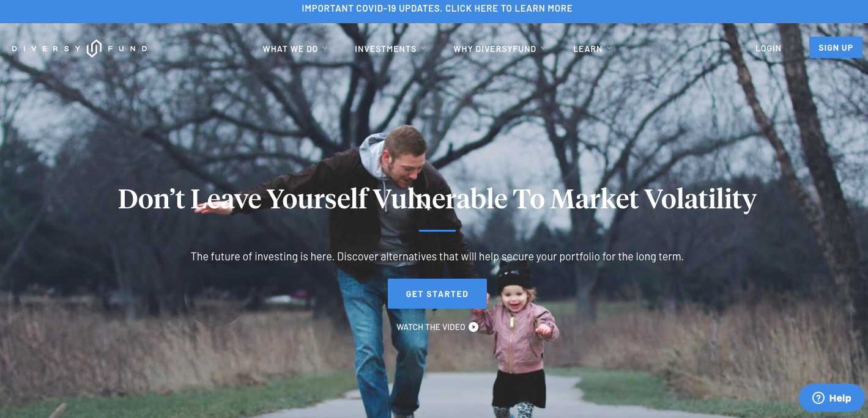Open the Investments menu
The height and width of the screenshot is (418, 868).
pos(385,49)
